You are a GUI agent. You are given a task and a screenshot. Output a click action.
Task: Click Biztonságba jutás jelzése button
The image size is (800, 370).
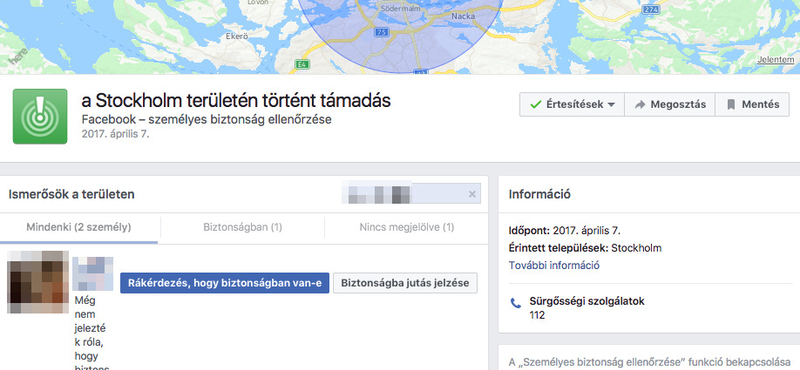click(x=405, y=283)
